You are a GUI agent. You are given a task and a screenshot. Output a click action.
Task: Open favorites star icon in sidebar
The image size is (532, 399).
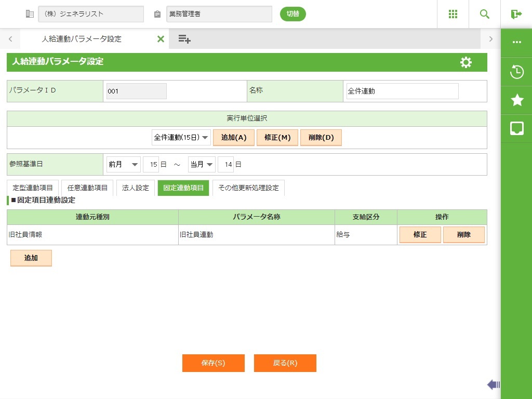point(516,100)
